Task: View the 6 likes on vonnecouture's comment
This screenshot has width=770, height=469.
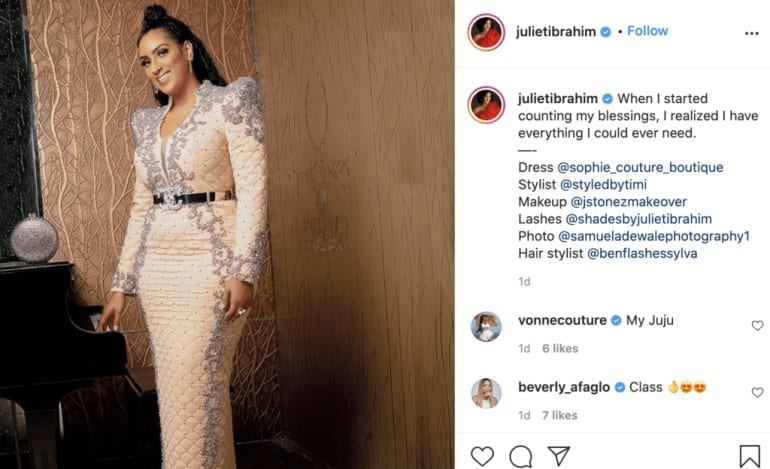Action: click(560, 348)
